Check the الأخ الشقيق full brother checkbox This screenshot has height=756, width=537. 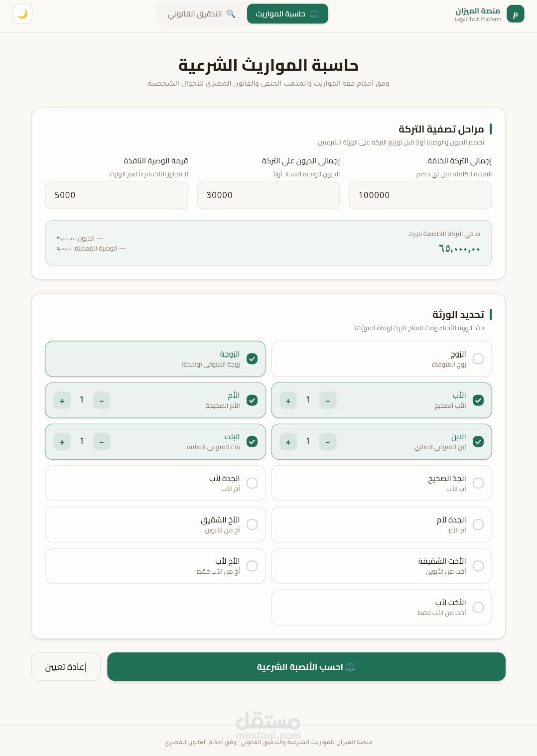tap(252, 524)
